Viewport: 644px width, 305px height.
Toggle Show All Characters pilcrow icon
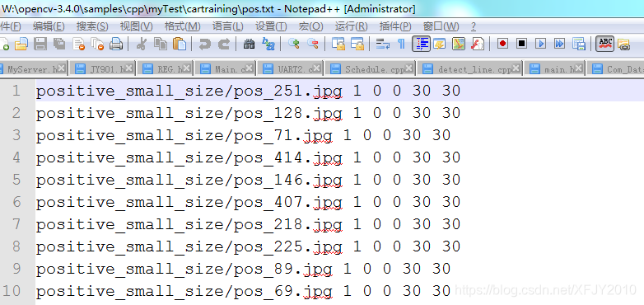coord(401,44)
